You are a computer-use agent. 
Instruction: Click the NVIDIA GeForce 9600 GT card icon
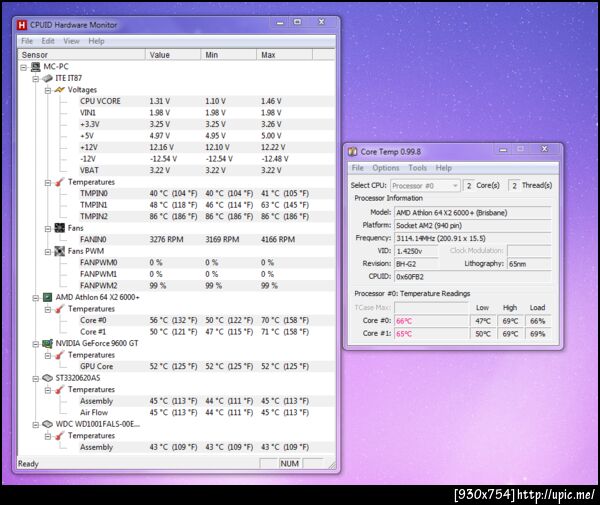[47, 344]
